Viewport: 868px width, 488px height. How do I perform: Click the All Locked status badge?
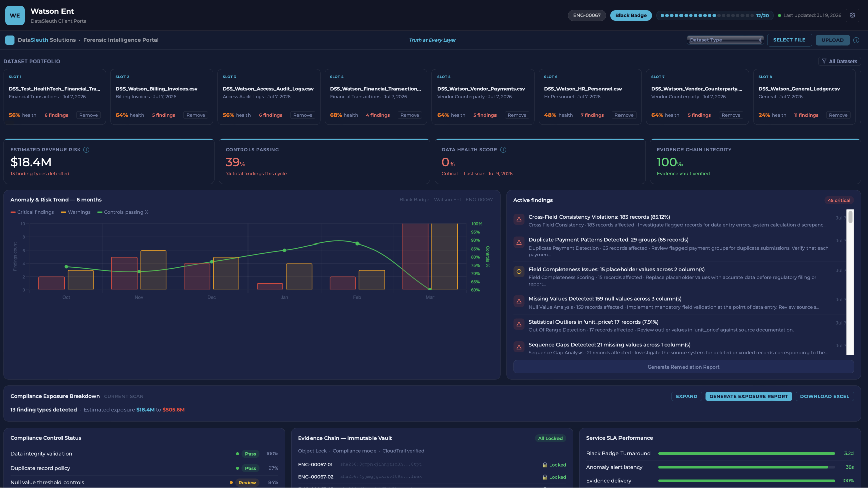(x=550, y=438)
